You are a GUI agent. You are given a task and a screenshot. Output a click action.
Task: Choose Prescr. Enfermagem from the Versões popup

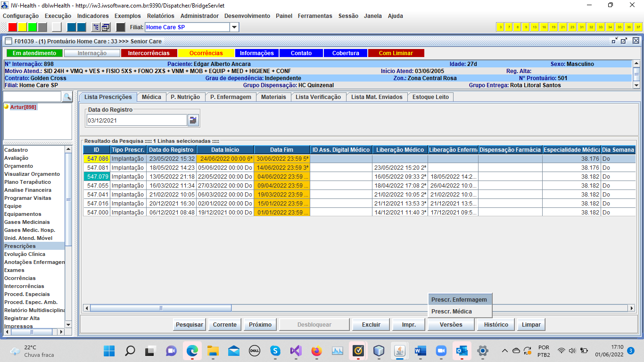(459, 299)
